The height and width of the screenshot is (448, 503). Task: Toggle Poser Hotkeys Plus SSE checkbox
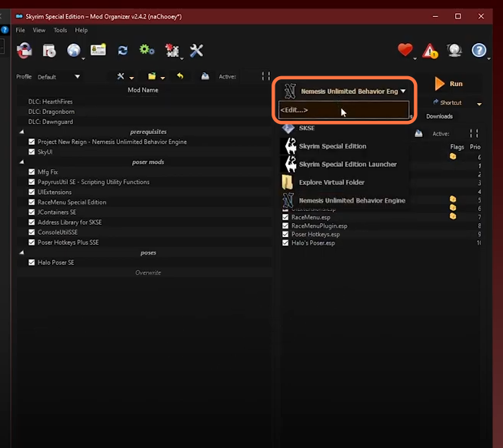[x=32, y=242]
